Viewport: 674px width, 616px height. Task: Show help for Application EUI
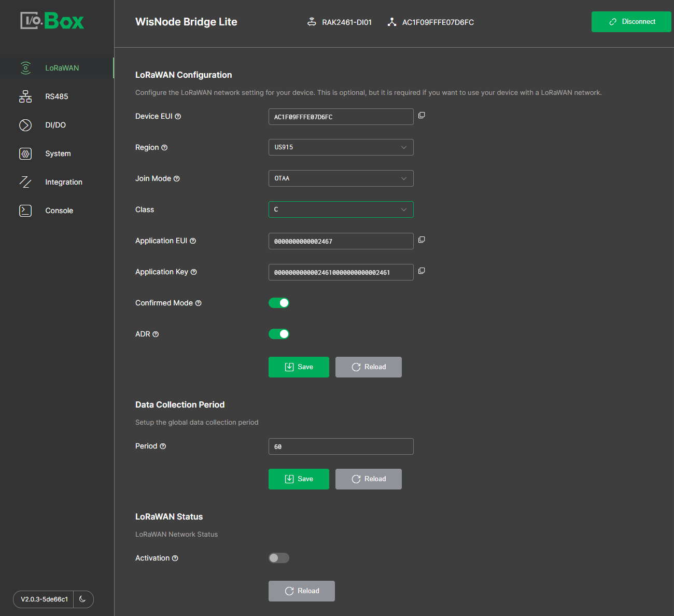tap(193, 241)
